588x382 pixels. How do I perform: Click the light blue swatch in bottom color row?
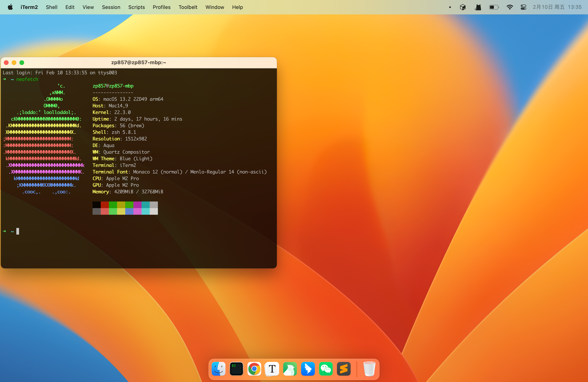pyautogui.click(x=129, y=211)
